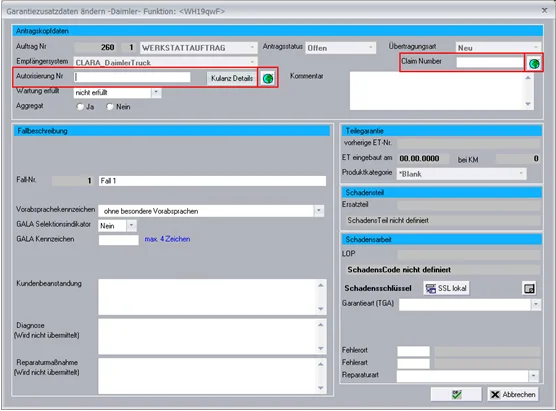Click the Fehlerort code field
556x411 pixels.
413,351
